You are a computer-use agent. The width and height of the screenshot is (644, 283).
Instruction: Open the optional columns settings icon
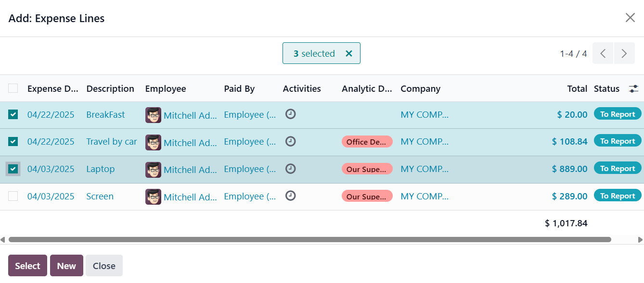(x=633, y=88)
